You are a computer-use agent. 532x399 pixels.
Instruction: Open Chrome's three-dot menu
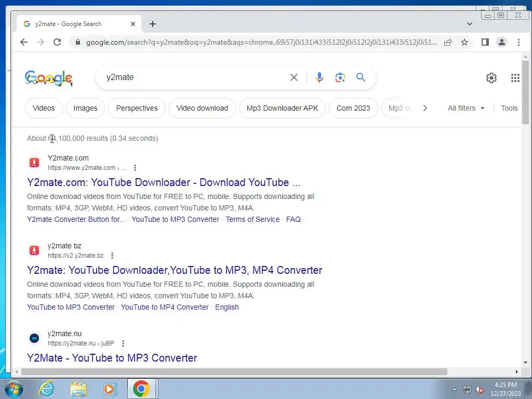518,42
